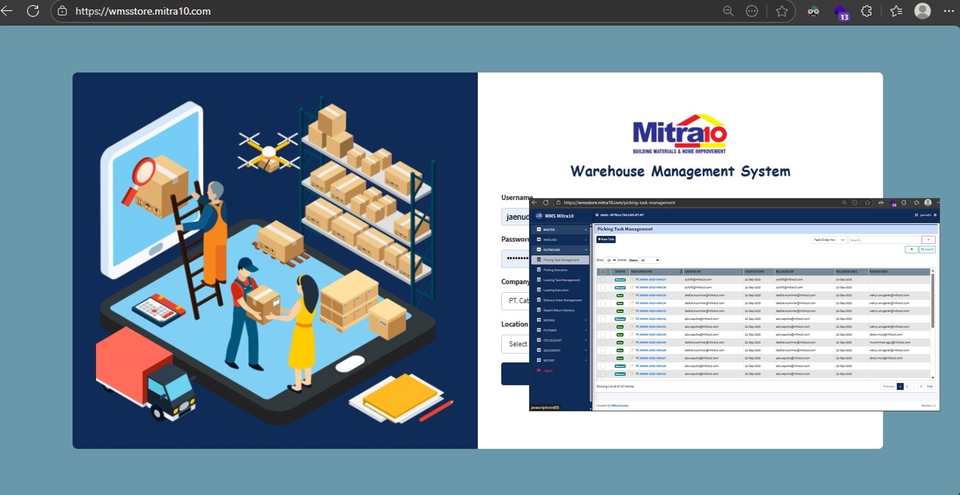This screenshot has height=495, width=960.
Task: Reload the wmsstore.mitra10.com login page
Action: pyautogui.click(x=33, y=10)
